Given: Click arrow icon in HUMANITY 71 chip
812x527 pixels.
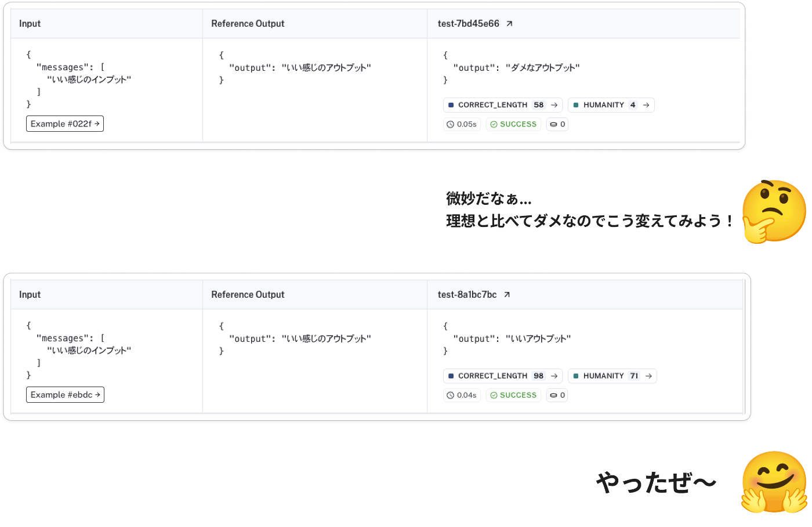Looking at the screenshot, I should (649, 376).
